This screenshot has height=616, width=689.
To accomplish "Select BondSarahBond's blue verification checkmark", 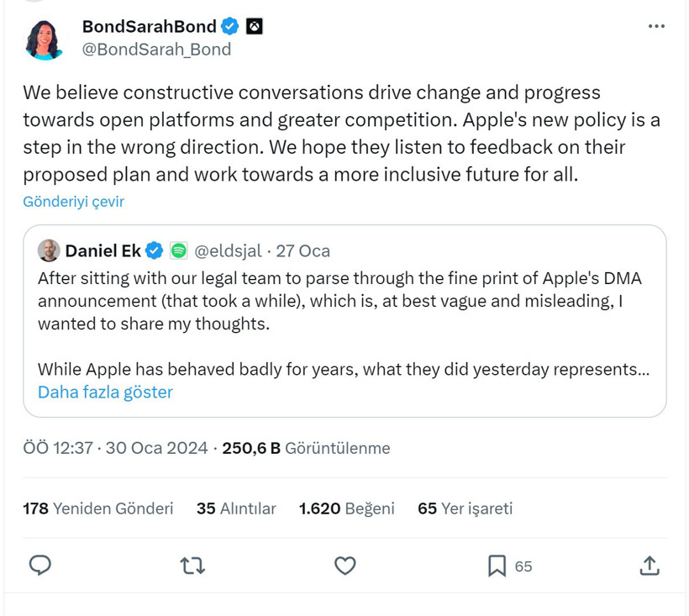I will (x=229, y=25).
